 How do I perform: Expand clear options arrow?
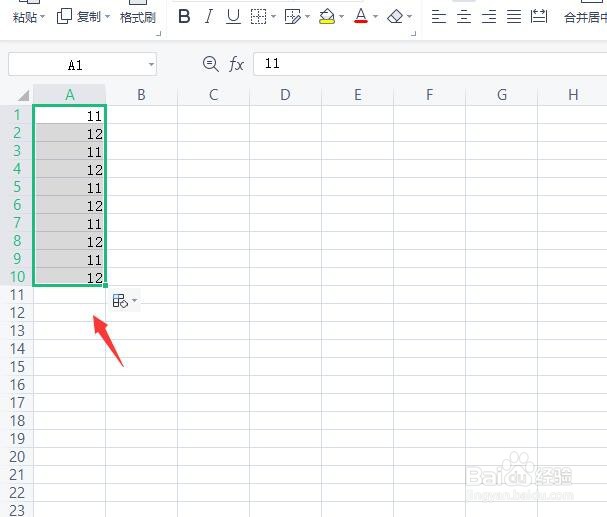pyautogui.click(x=409, y=16)
